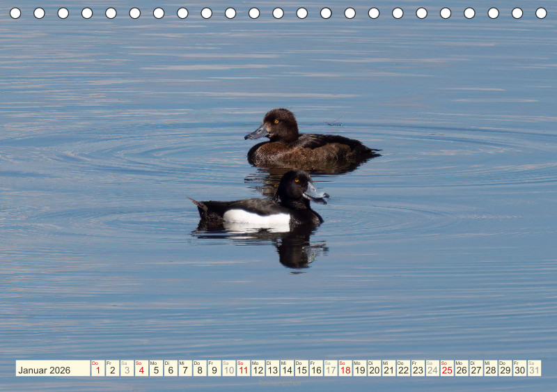The width and height of the screenshot is (557, 392).
Task: Click greyed Saturday 24 date cell
Action: tap(432, 368)
